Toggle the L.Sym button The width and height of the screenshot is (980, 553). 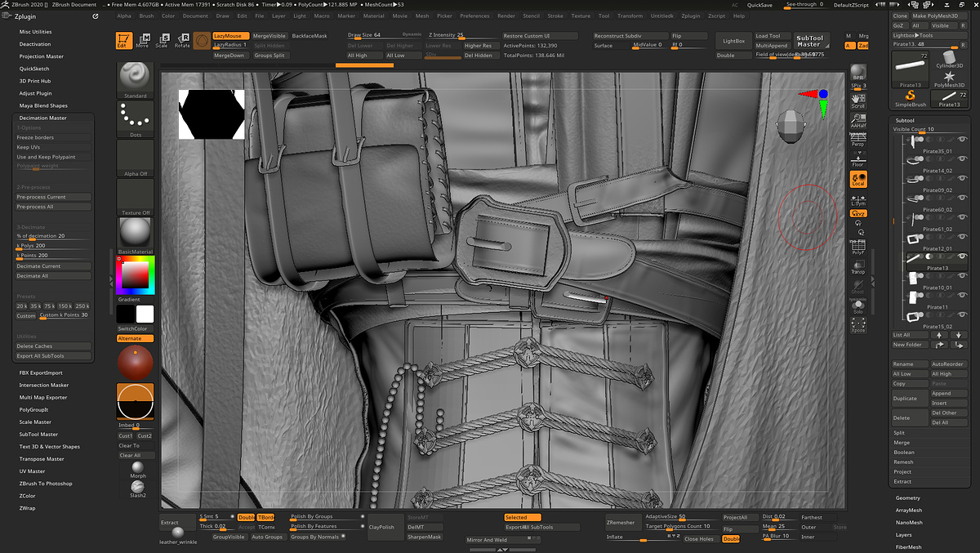858,198
